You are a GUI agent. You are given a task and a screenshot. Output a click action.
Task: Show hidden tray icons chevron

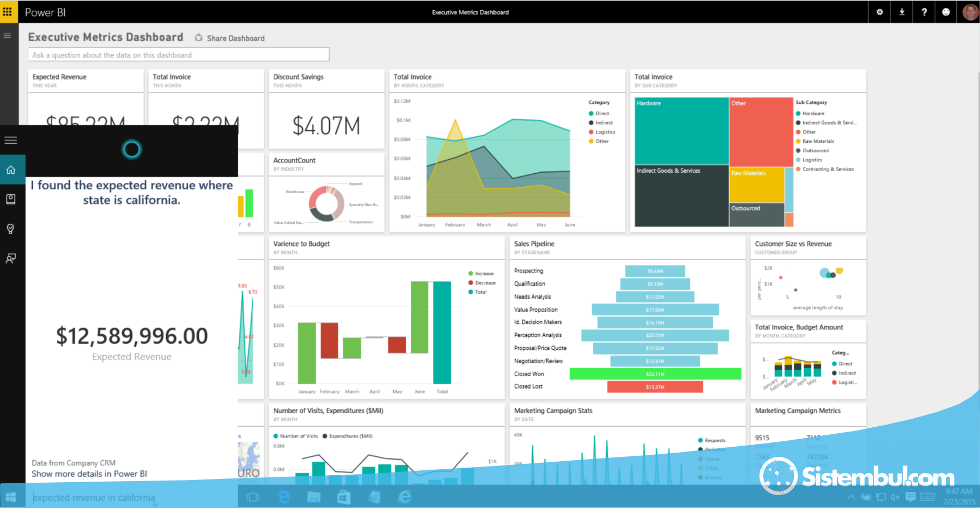point(851,497)
